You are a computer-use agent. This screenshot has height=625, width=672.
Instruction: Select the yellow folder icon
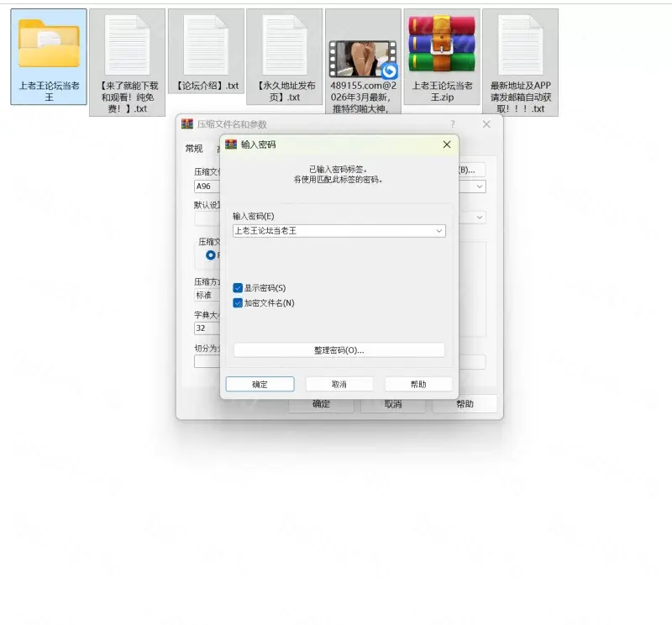[48, 43]
